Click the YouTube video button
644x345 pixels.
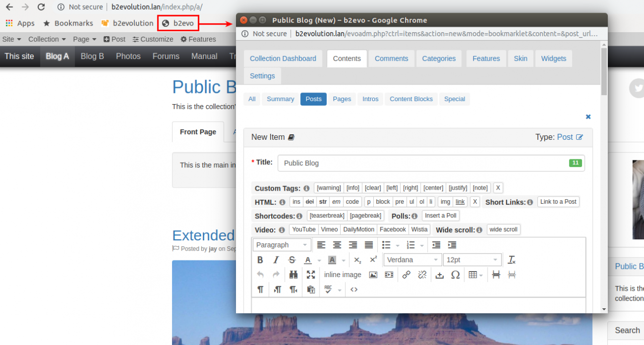(x=304, y=229)
